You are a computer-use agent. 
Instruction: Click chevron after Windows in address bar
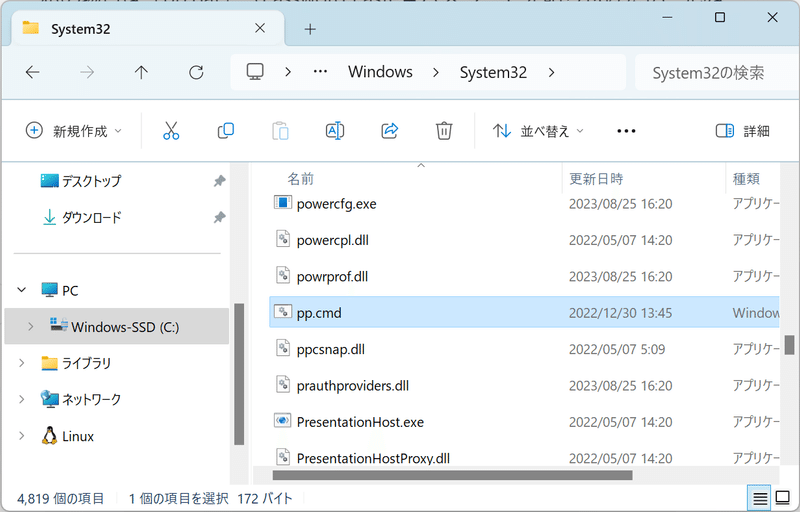[436, 72]
